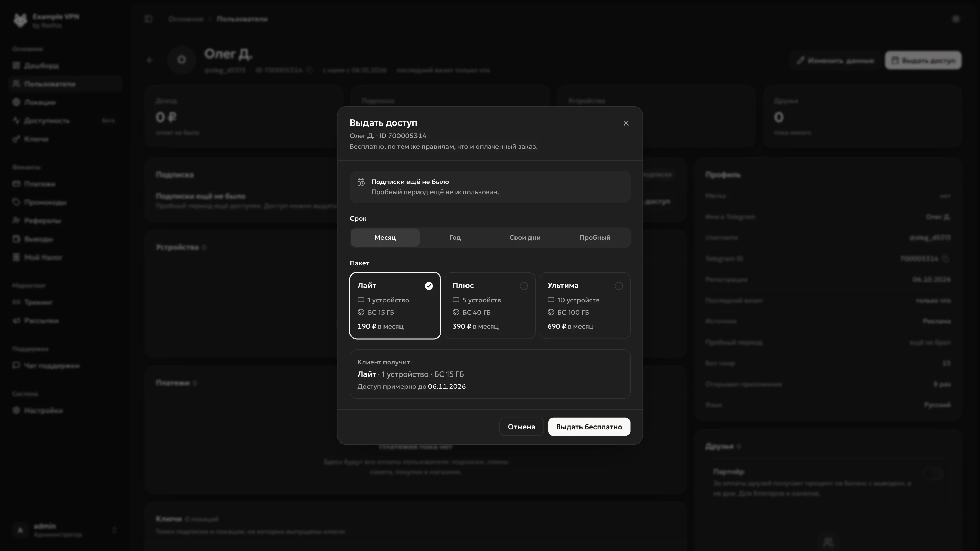
Task: Switch term to Год
Action: 455,238
